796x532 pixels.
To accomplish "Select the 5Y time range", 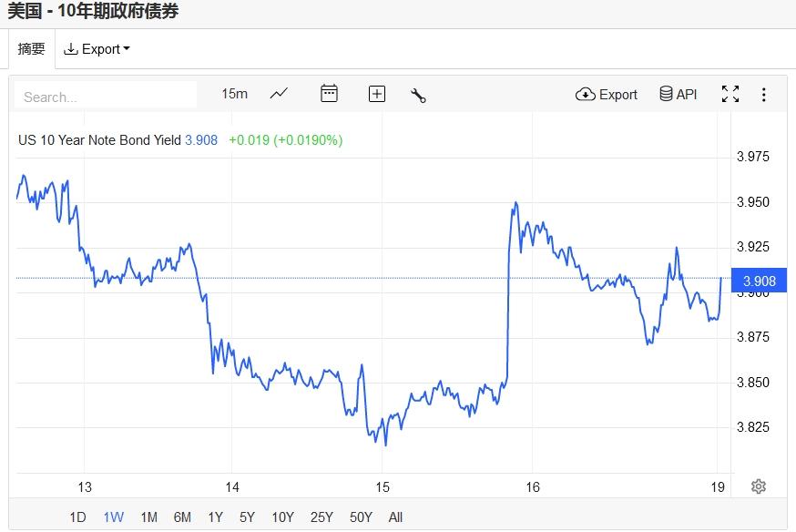I will [x=247, y=517].
